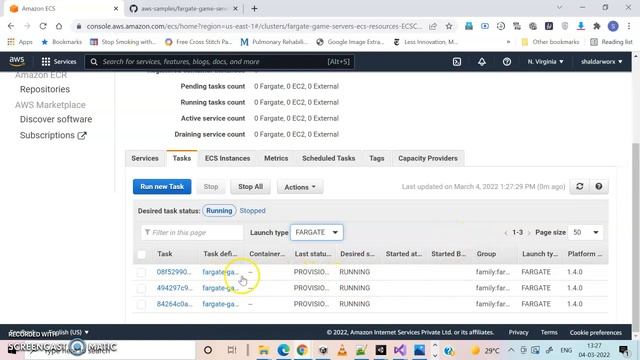Focus the AWS services search box

click(x=220, y=62)
